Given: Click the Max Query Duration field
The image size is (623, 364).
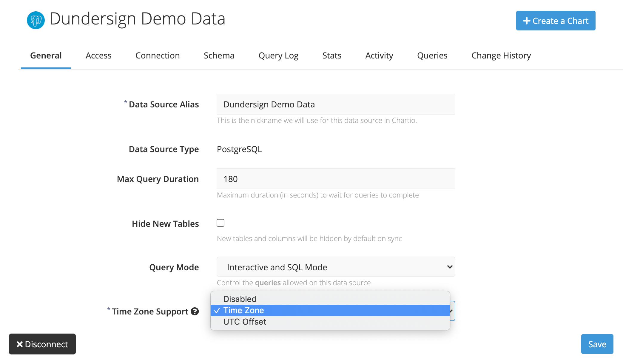Looking at the screenshot, I should 336,179.
